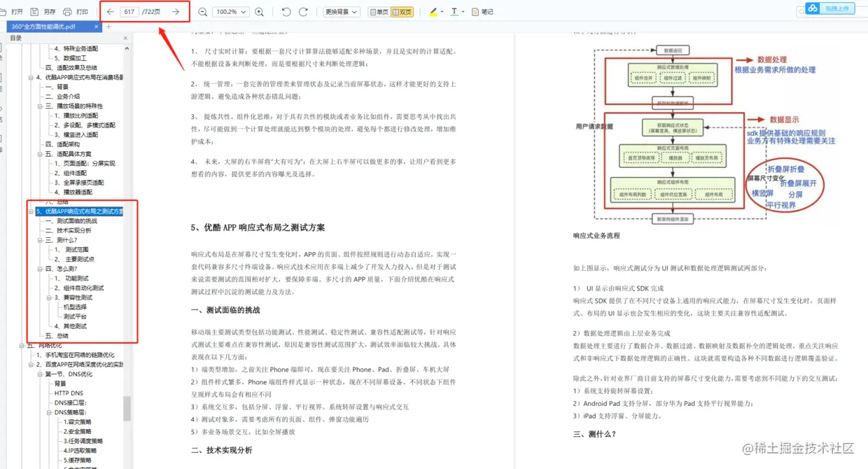Select outline item 3、横竖进入适配
Image resolution: width=868 pixels, height=469 pixels.
[76, 135]
